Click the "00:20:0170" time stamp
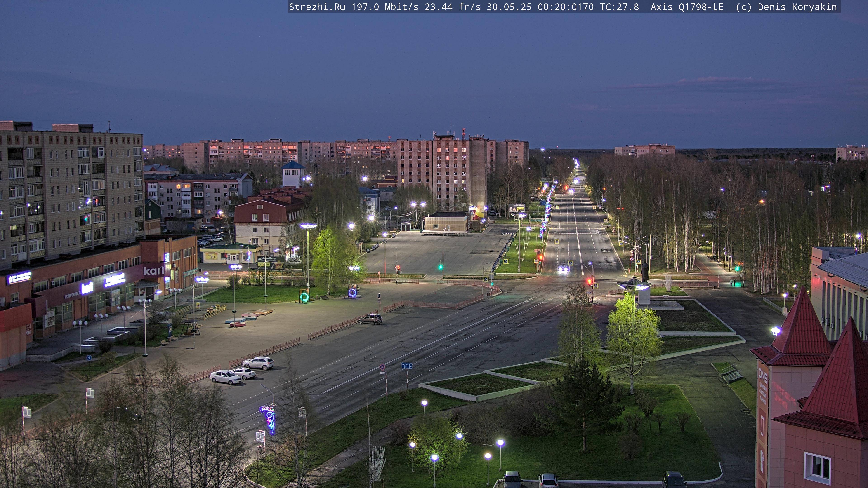The height and width of the screenshot is (488, 868). (566, 7)
